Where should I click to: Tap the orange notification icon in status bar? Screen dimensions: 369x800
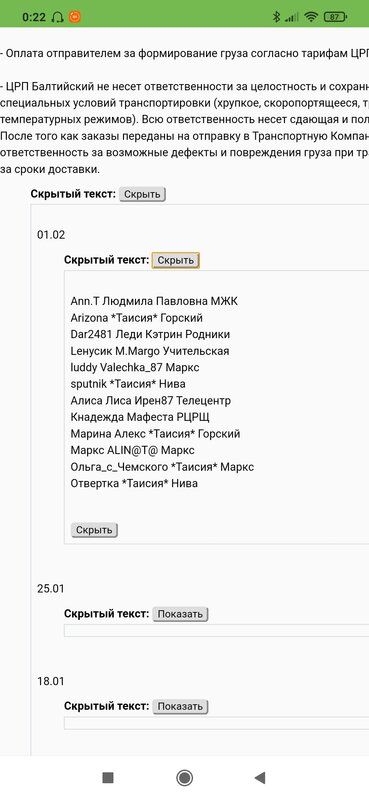pos(75,17)
